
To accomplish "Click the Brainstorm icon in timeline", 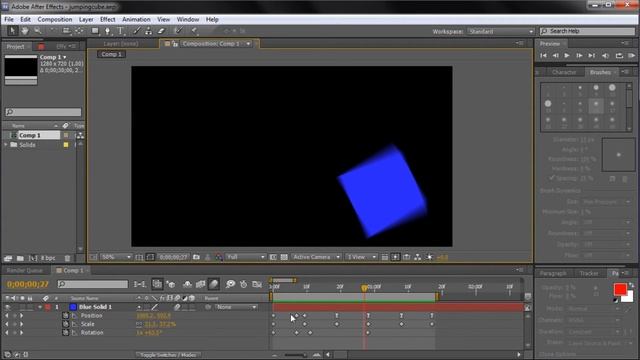I will click(x=231, y=284).
